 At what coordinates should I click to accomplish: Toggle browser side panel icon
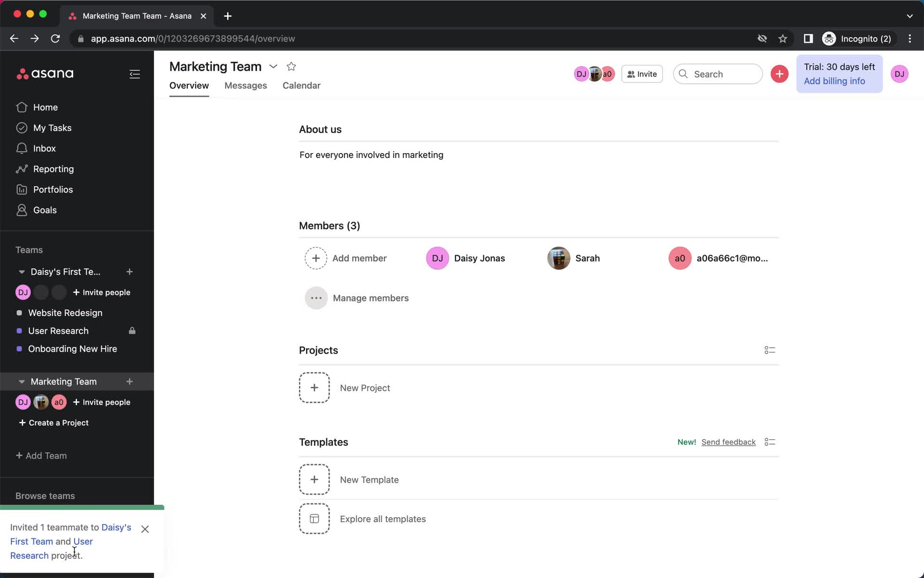pos(808,39)
